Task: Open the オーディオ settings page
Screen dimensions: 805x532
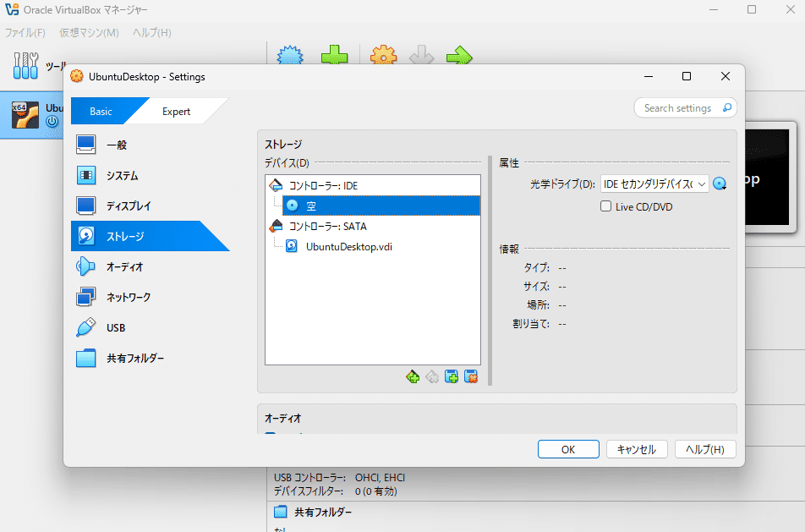Action: coord(151,266)
